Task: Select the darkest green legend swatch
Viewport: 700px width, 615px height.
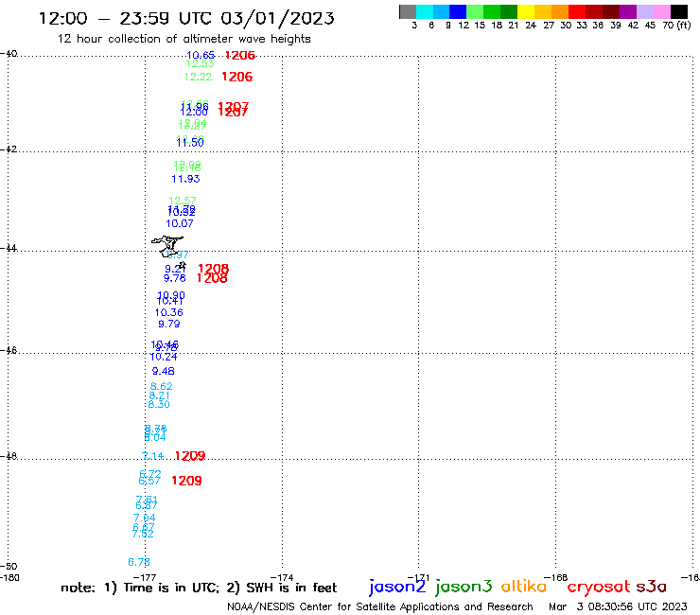Action: tap(509, 11)
